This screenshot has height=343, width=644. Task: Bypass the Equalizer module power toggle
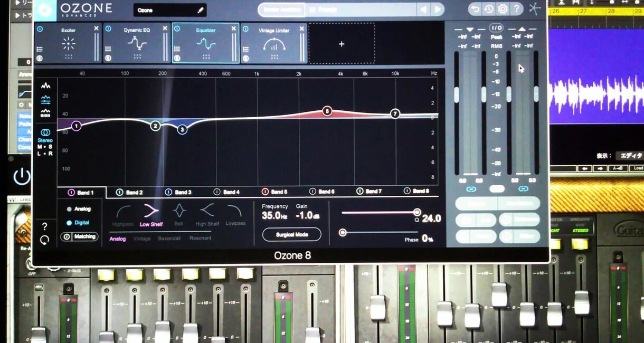[177, 29]
